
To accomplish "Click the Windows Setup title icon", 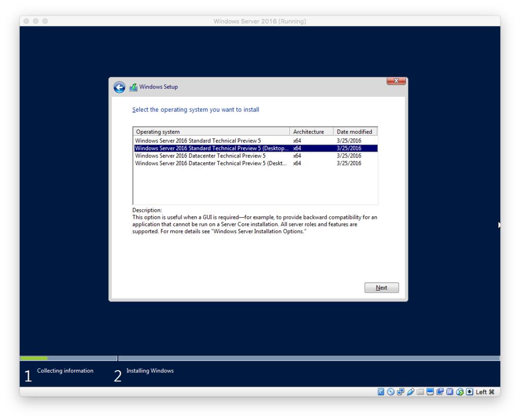I will [x=134, y=87].
